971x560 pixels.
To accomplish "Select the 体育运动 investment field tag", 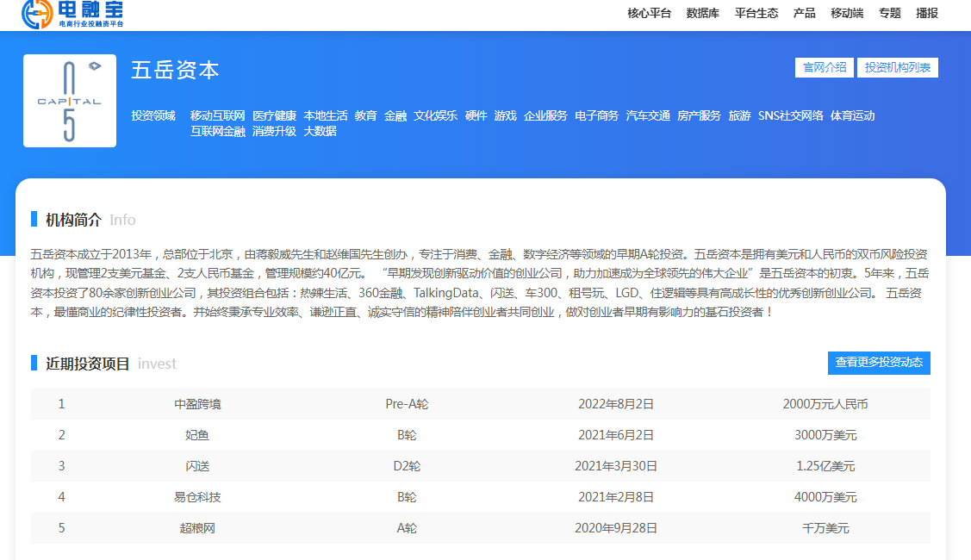I will click(853, 115).
